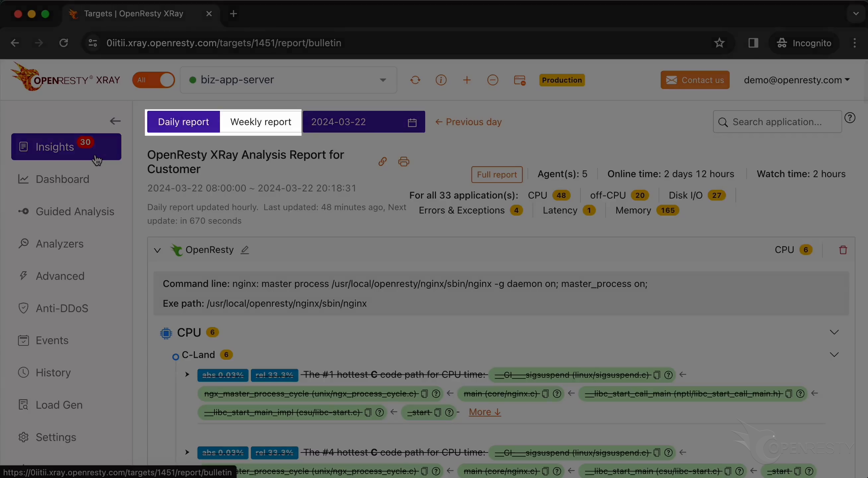868x478 pixels.
Task: Click the Full report button
Action: pos(497,174)
